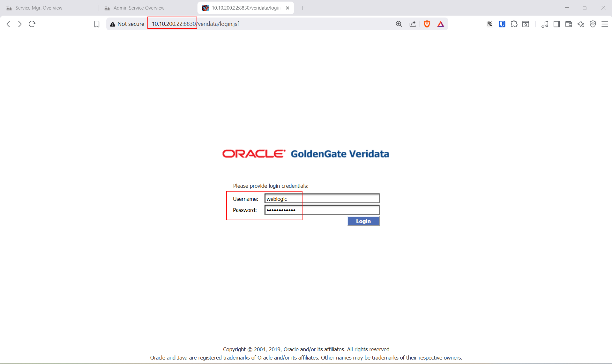The image size is (612, 364).
Task: Click the 'Oracle and Java are registered trademarks' line
Action: coord(306,358)
